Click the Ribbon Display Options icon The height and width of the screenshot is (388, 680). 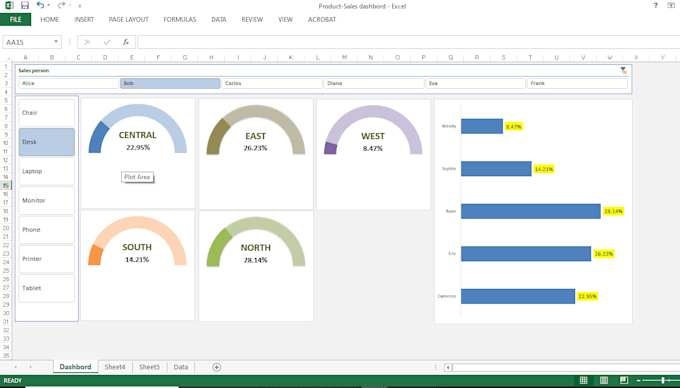(x=671, y=5)
